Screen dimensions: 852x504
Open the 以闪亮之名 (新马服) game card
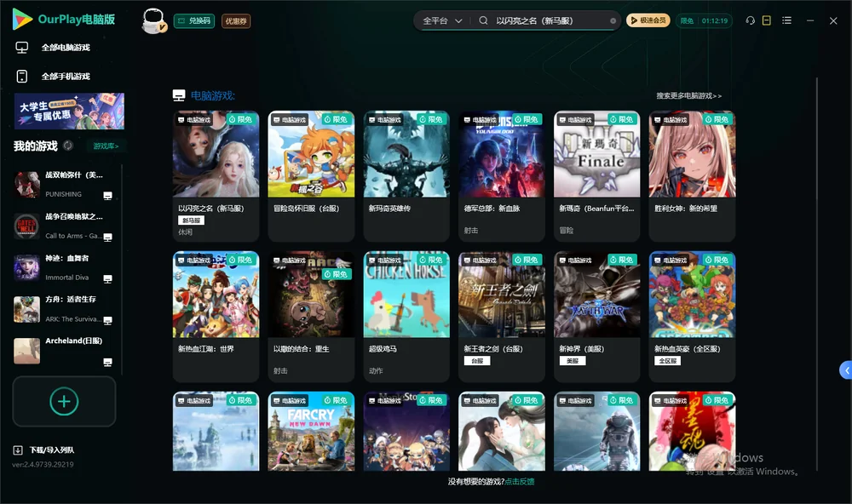[216, 176]
